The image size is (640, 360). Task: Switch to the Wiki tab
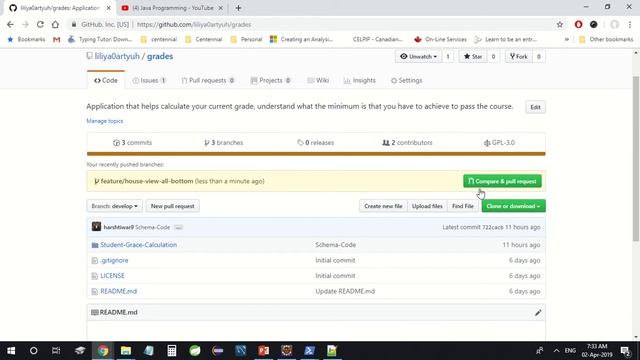(x=318, y=80)
